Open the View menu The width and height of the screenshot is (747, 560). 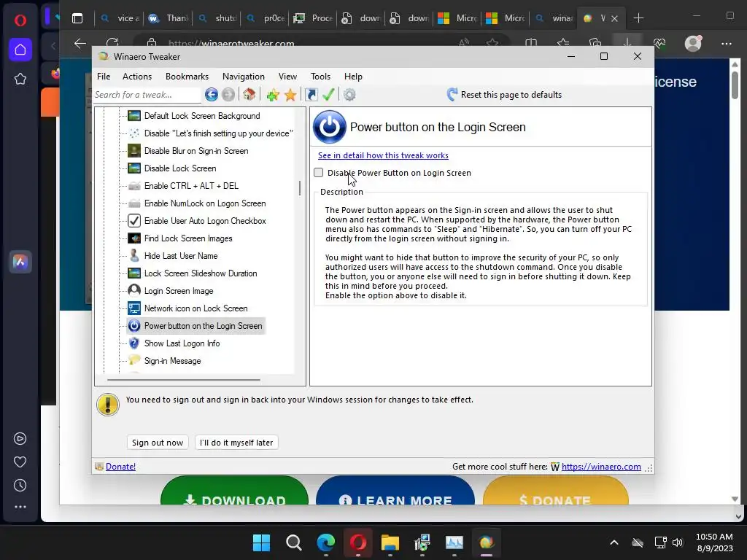tap(287, 77)
